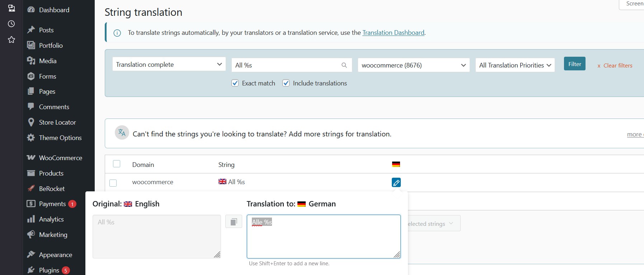Image resolution: width=644 pixels, height=275 pixels.
Task: Click the search magnifier in the string filter
Action: (344, 65)
